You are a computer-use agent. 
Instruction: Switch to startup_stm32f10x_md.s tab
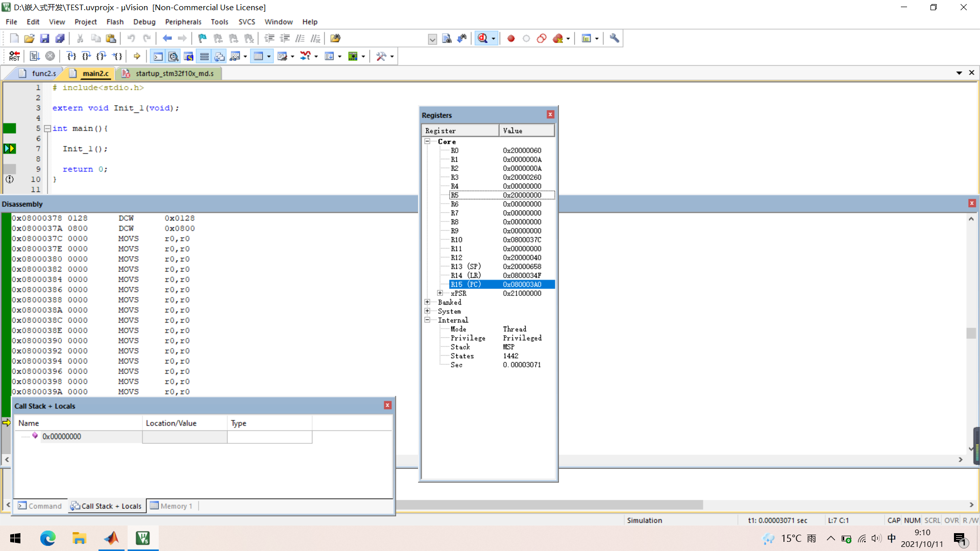pyautogui.click(x=174, y=73)
